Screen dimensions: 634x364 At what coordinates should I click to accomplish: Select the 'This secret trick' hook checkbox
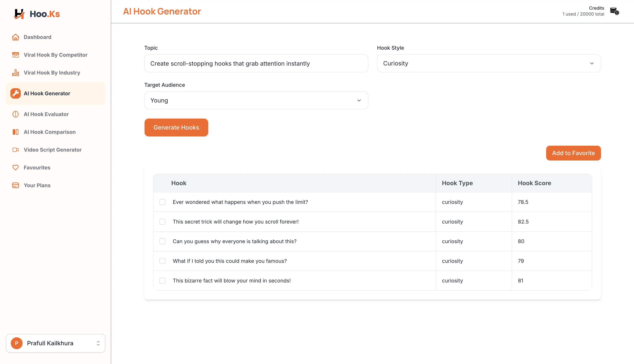(x=163, y=221)
